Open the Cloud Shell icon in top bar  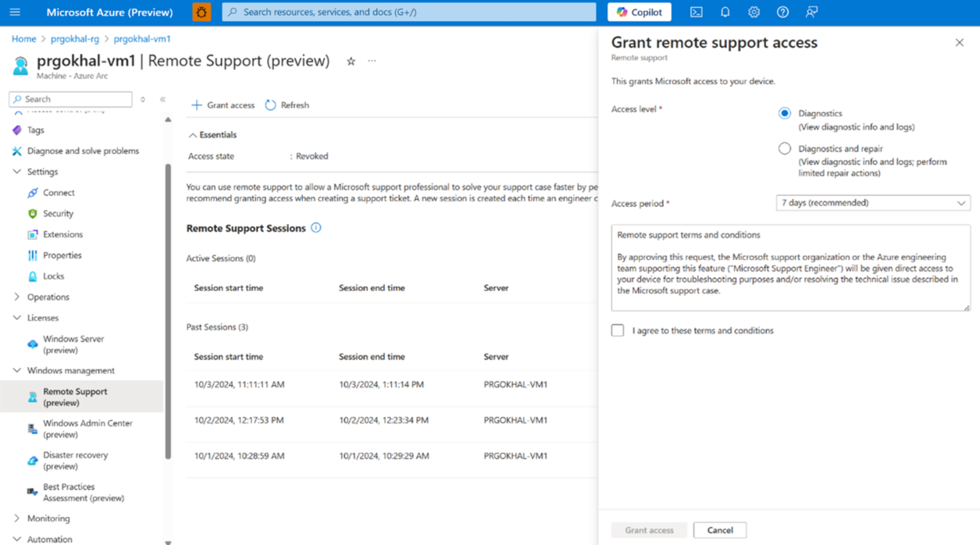pos(696,12)
